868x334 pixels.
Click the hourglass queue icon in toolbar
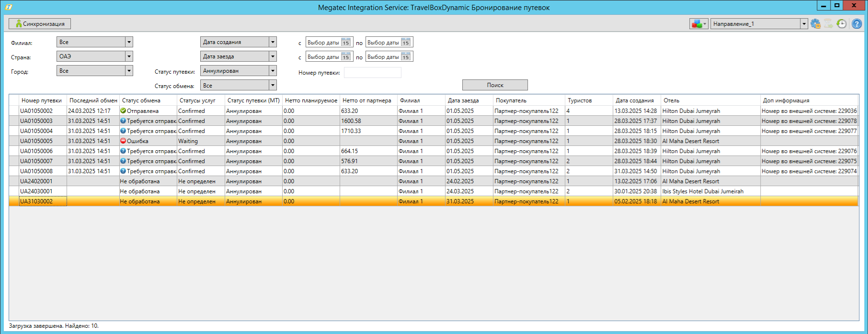pos(828,24)
